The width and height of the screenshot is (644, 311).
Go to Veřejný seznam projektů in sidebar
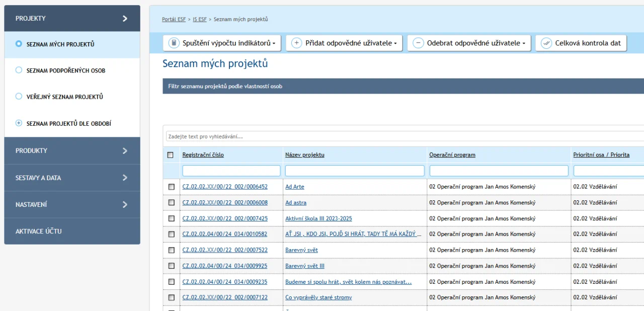tap(64, 97)
